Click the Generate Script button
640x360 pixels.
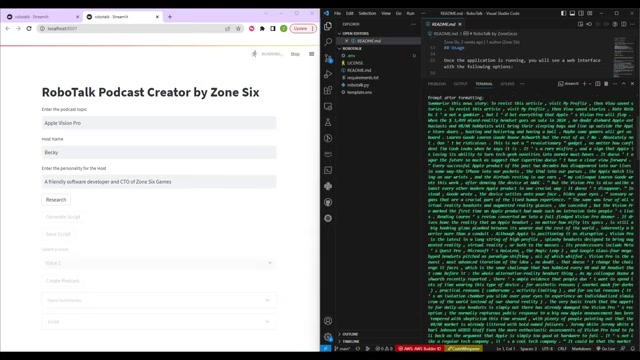(63, 217)
